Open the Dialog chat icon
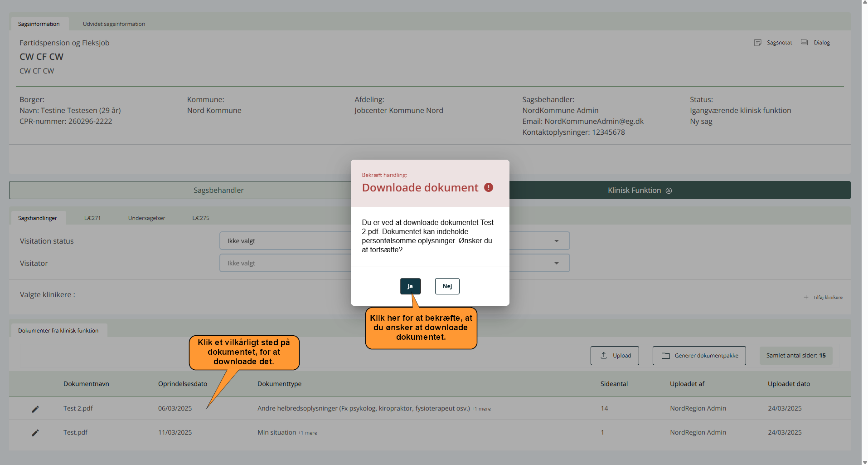 805,42
